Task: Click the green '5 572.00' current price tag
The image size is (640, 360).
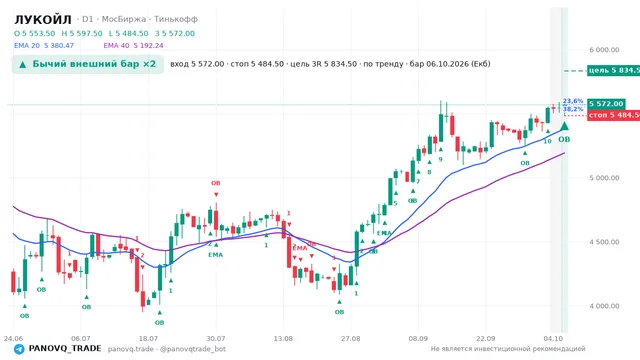Action: point(606,104)
